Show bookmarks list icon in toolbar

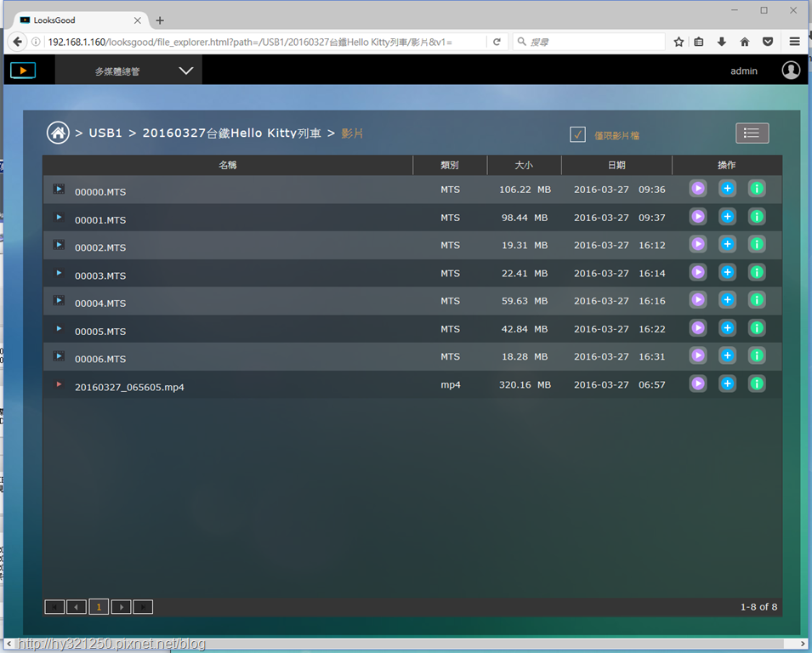(699, 42)
